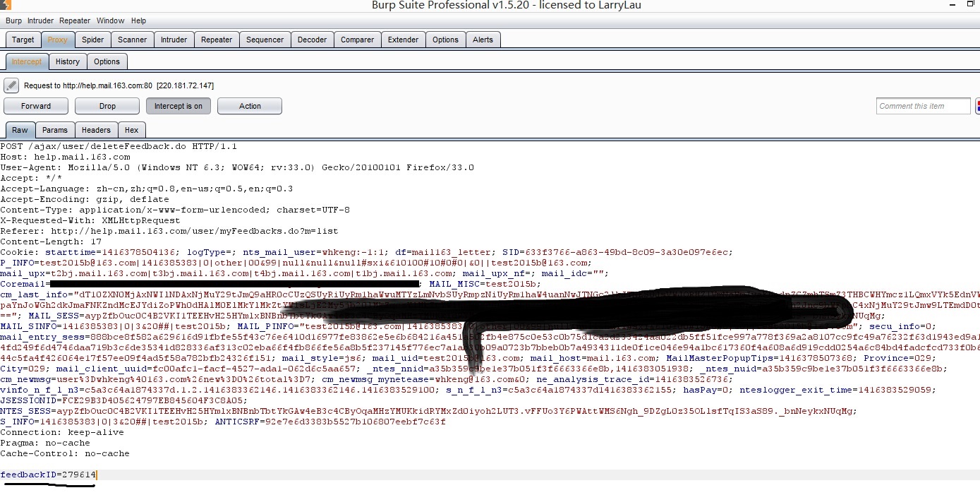
Task: Click the Content-Length: 17 line
Action: coord(51,241)
